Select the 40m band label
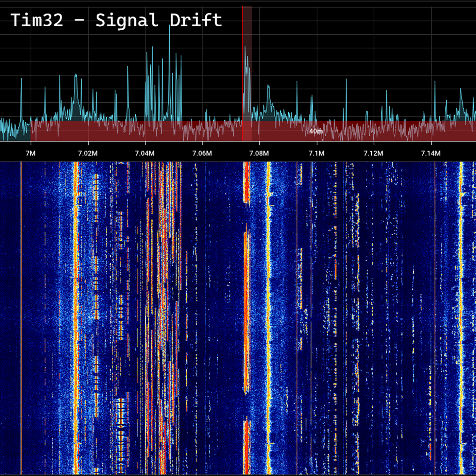Viewport: 476px width, 476px height. coord(316,131)
